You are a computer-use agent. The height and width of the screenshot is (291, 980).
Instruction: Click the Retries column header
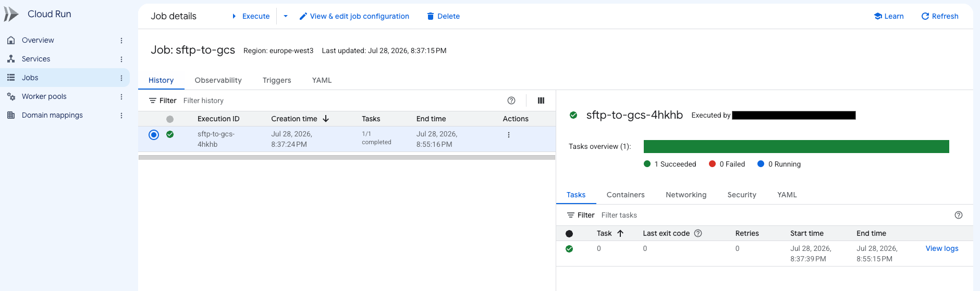747,233
